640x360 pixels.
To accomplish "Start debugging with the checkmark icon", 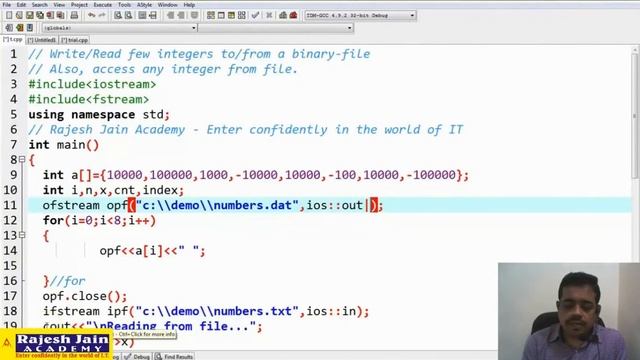I will tap(256, 16).
